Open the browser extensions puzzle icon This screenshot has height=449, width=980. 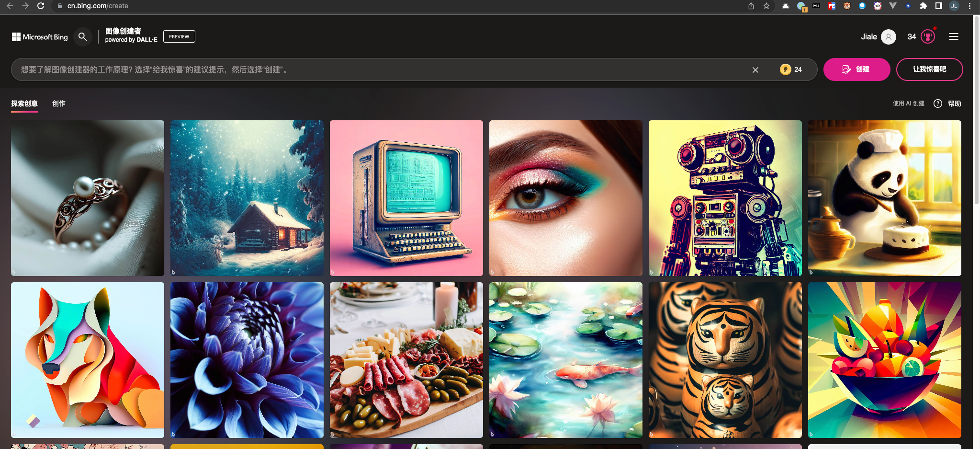tap(923, 6)
